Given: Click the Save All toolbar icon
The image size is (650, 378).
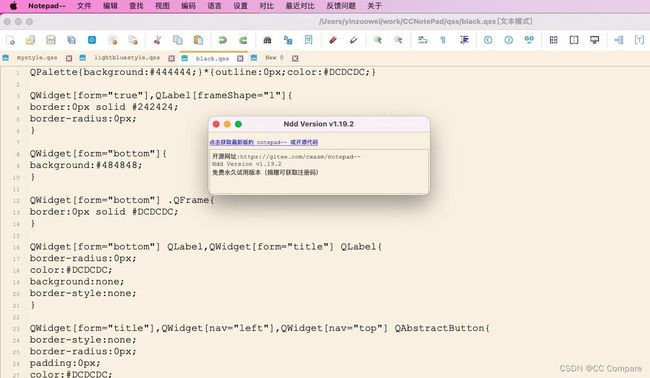Looking at the screenshot, I should [71, 40].
